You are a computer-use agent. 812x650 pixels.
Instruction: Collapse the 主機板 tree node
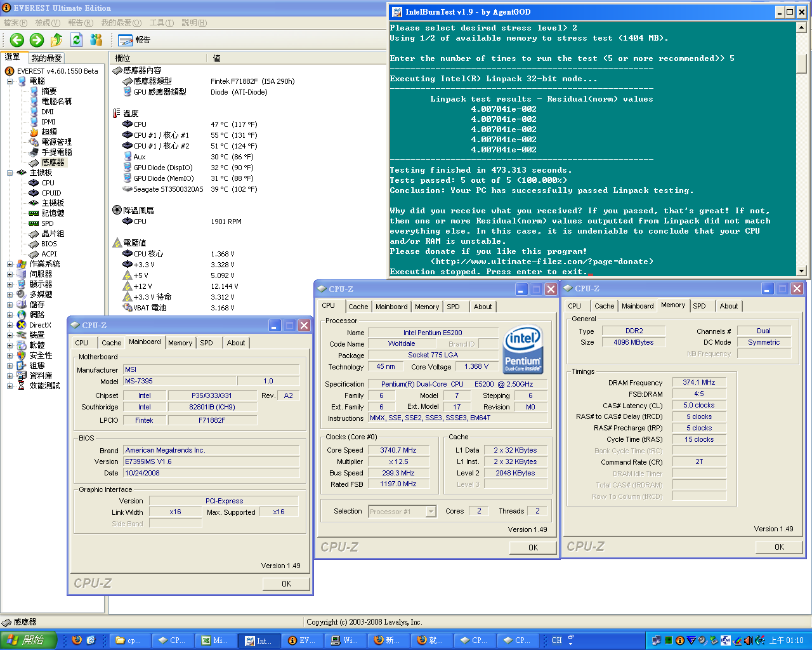click(x=10, y=173)
